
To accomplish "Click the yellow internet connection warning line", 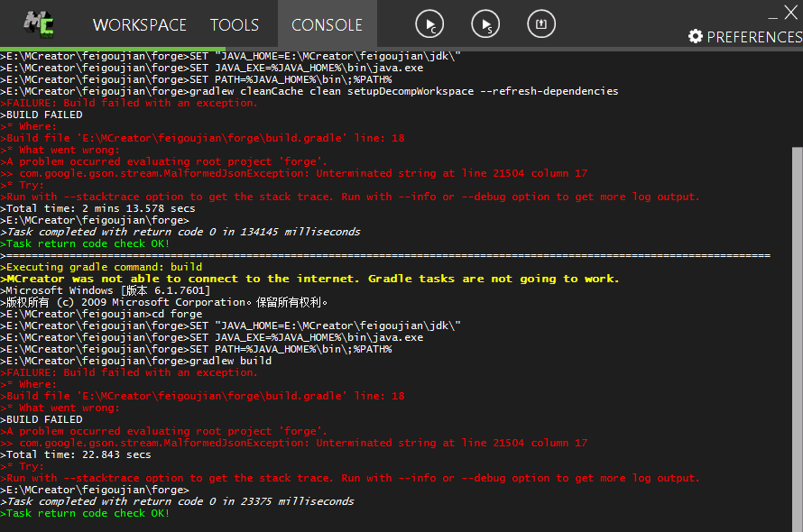I will tap(312, 279).
